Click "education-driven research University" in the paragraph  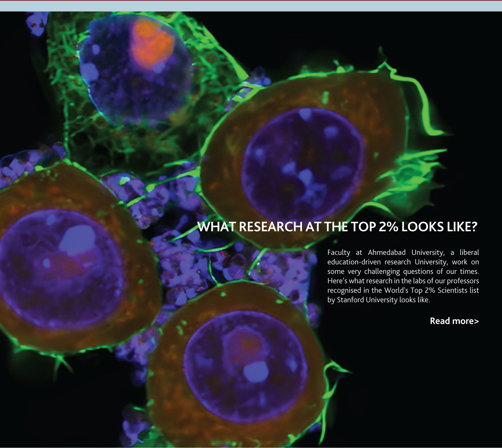387,262
